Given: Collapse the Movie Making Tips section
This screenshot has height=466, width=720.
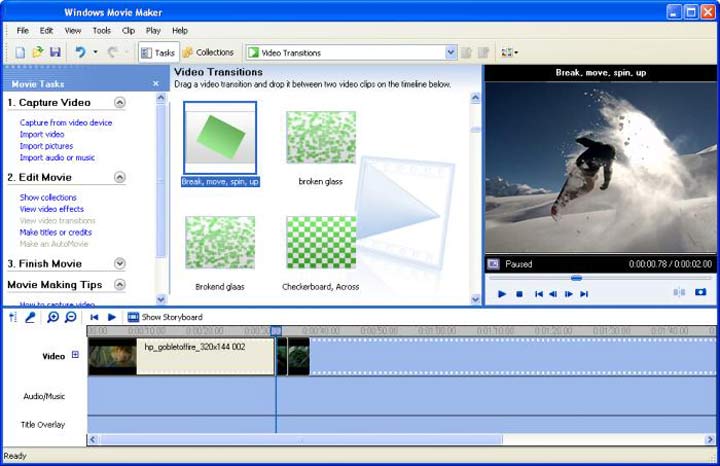Looking at the screenshot, I should 120,285.
